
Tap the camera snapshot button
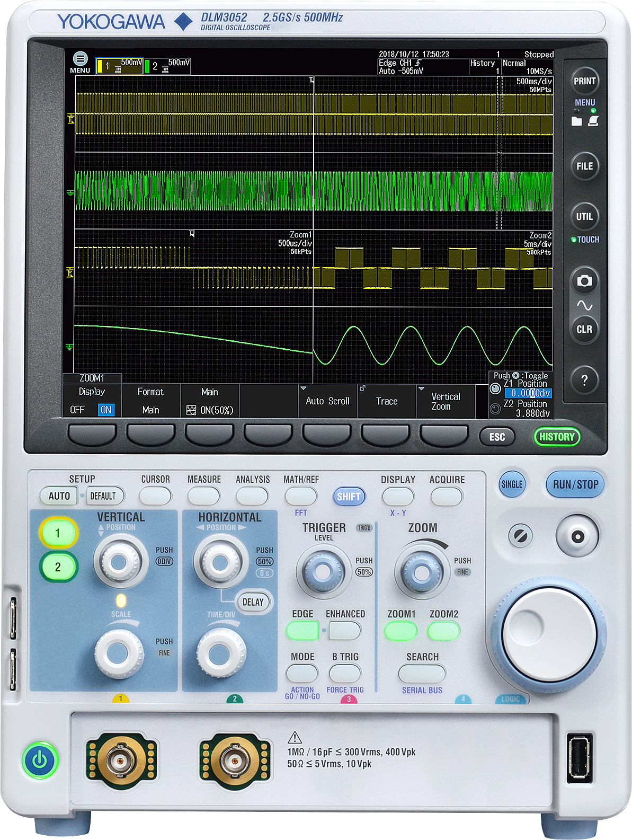tap(584, 281)
